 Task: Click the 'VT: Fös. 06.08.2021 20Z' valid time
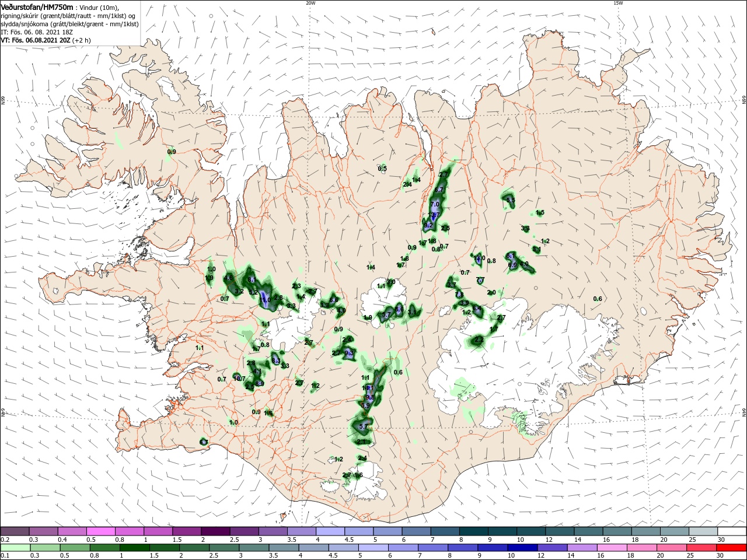coord(36,40)
